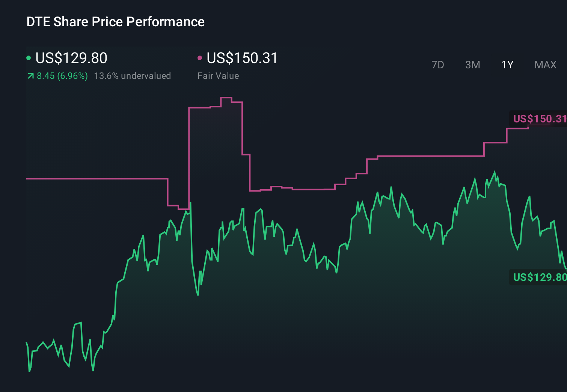The image size is (567, 392).
Task: Toggle the 1Y range selection
Action: pos(507,65)
